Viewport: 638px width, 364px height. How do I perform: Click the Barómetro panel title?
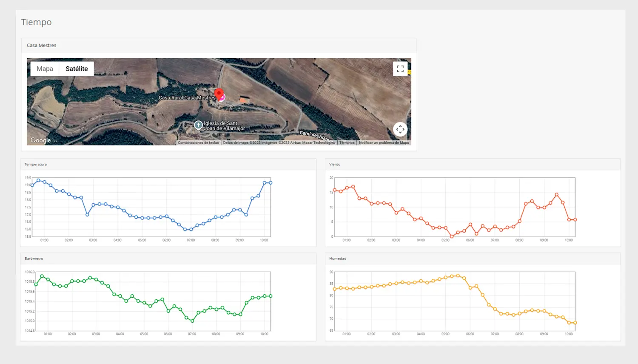click(x=34, y=259)
